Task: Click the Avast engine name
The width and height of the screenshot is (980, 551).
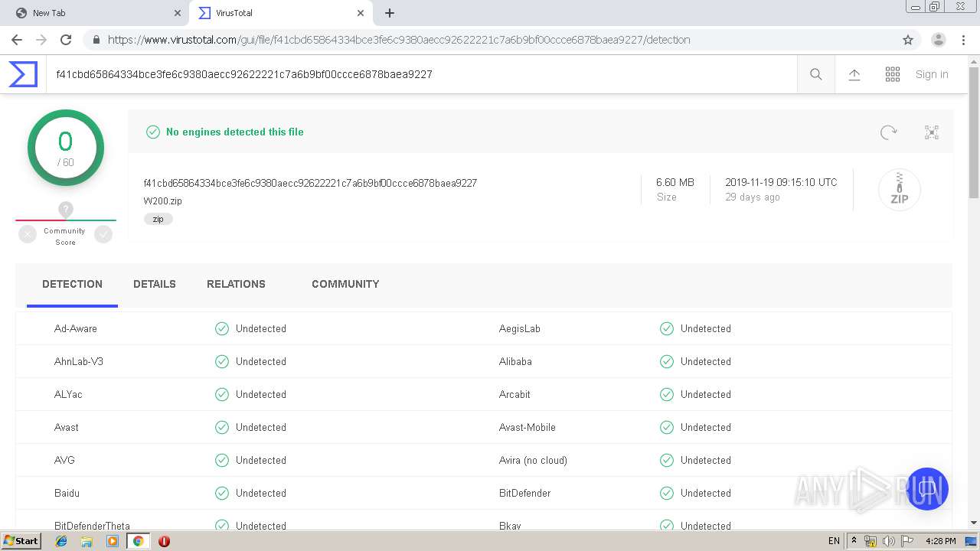Action: pos(67,427)
